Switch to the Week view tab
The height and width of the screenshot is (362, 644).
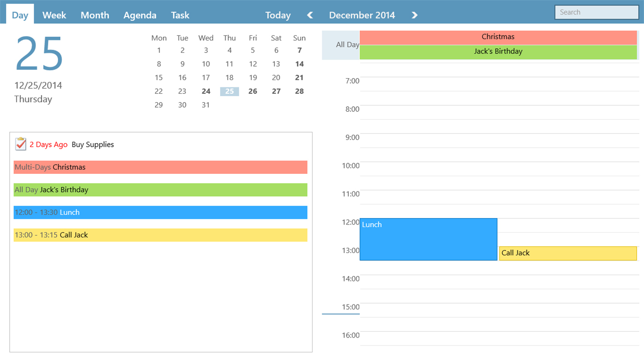[x=54, y=15]
